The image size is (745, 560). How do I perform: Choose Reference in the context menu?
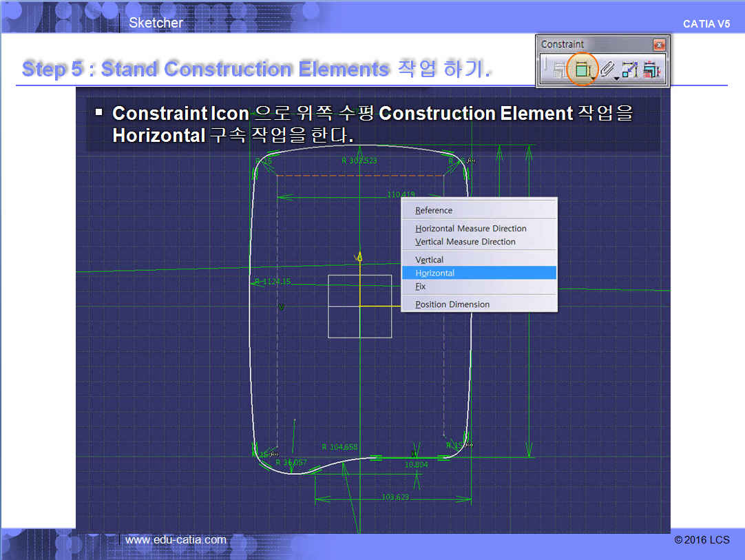(x=434, y=211)
